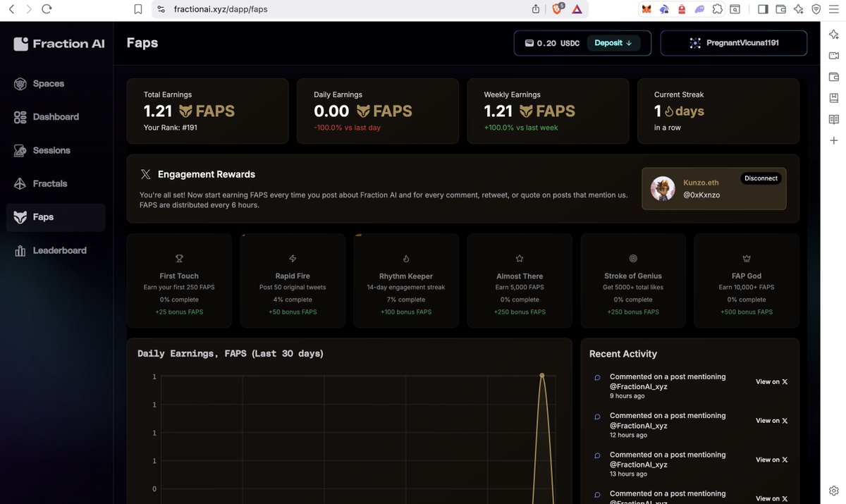The image size is (846, 504).
Task: Click the peak data point on earnings chart
Action: click(x=542, y=375)
